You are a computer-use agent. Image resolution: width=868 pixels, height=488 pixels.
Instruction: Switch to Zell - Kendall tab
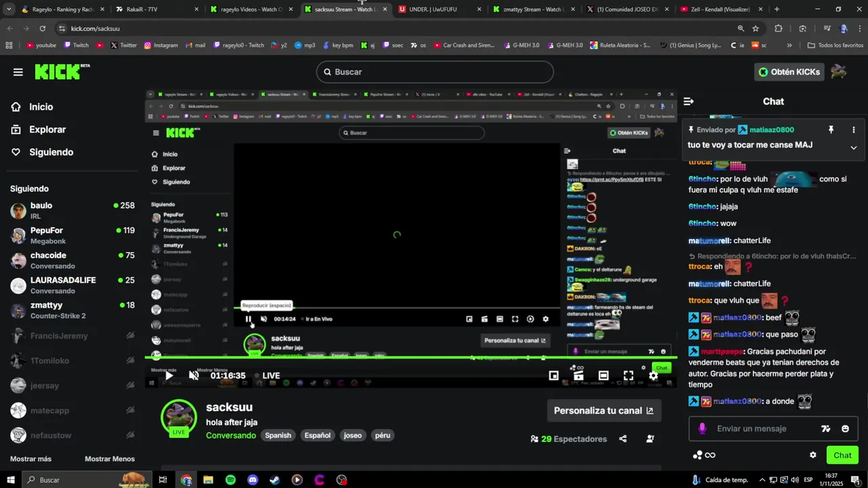point(722,9)
